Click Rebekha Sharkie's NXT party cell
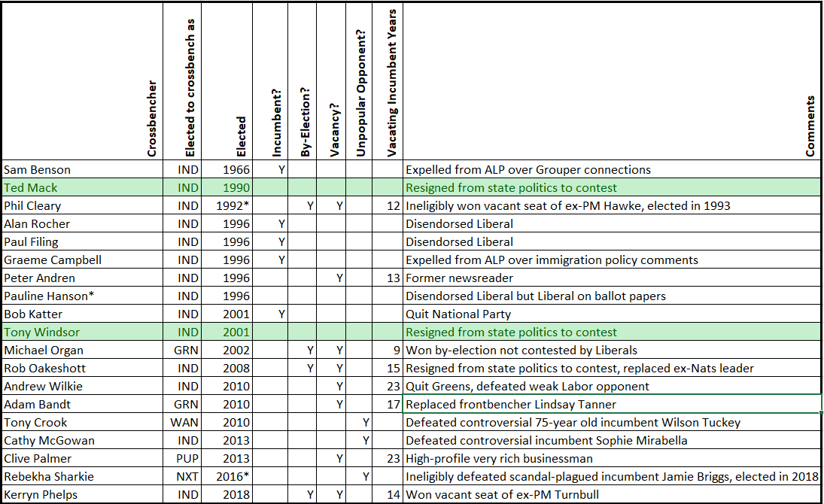Screen dimensions: 824x504 coord(182,477)
